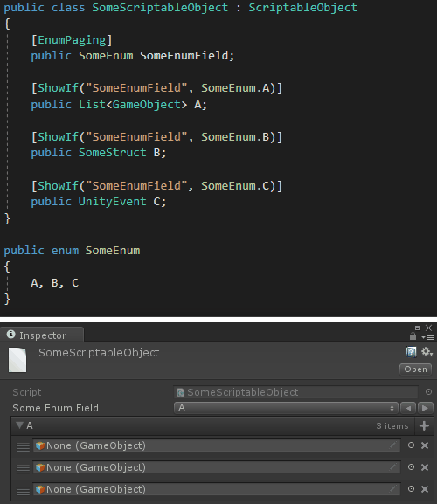Click the Script field object picker

pyautogui.click(x=428, y=392)
